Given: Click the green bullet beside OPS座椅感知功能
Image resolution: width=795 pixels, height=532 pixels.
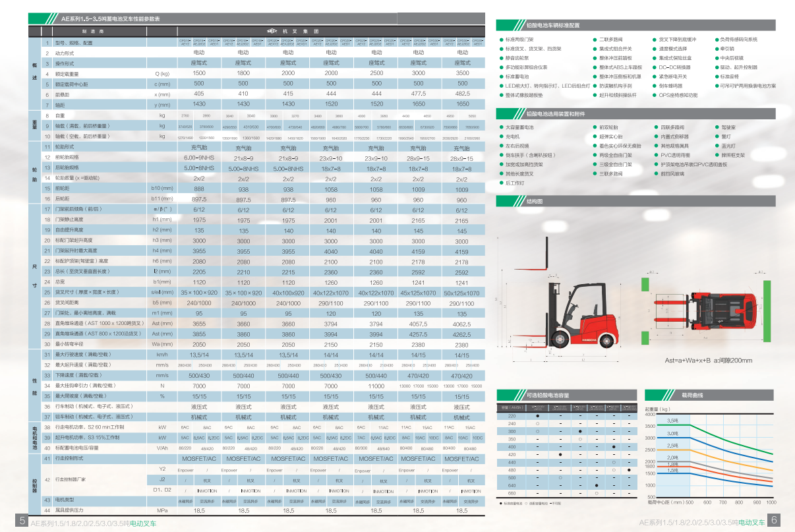Looking at the screenshot, I should pyautogui.click(x=654, y=95).
